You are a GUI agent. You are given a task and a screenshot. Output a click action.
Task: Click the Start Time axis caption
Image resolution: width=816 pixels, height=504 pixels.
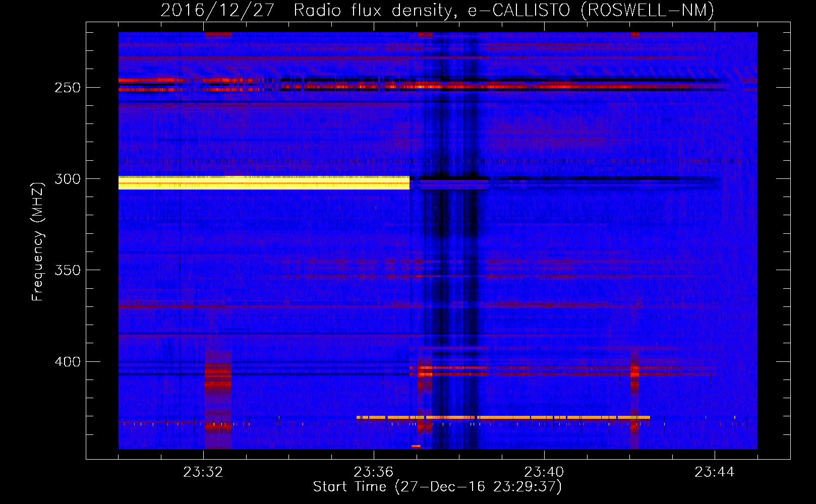(x=437, y=487)
